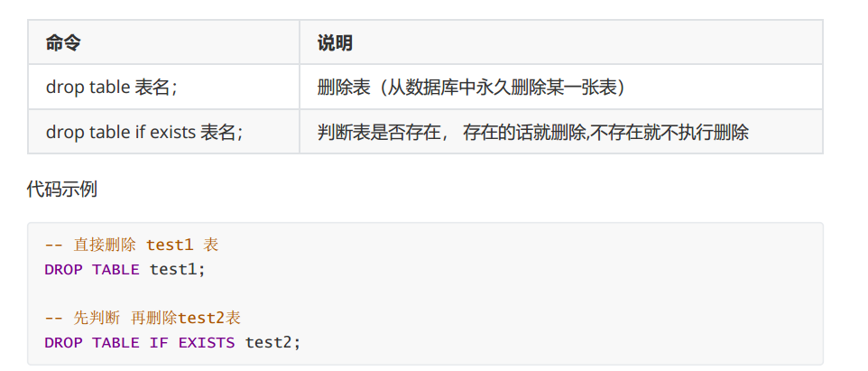Image resolution: width=868 pixels, height=371 pixels.
Task: Click the TABLE keyword in first statement
Action: (115, 270)
